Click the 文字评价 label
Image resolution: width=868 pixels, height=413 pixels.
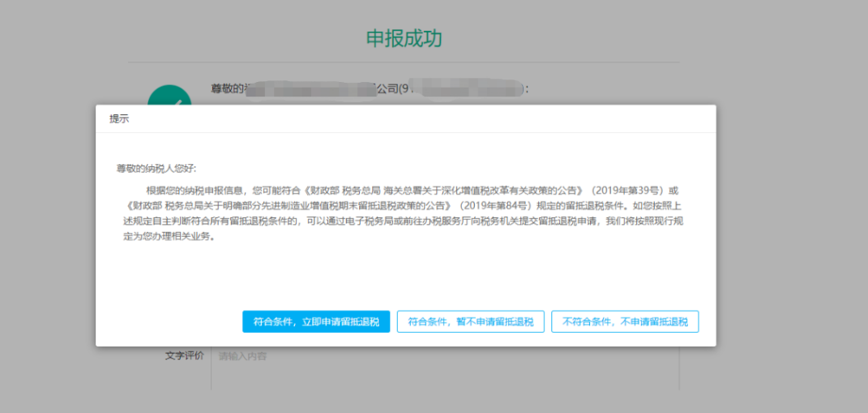185,355
